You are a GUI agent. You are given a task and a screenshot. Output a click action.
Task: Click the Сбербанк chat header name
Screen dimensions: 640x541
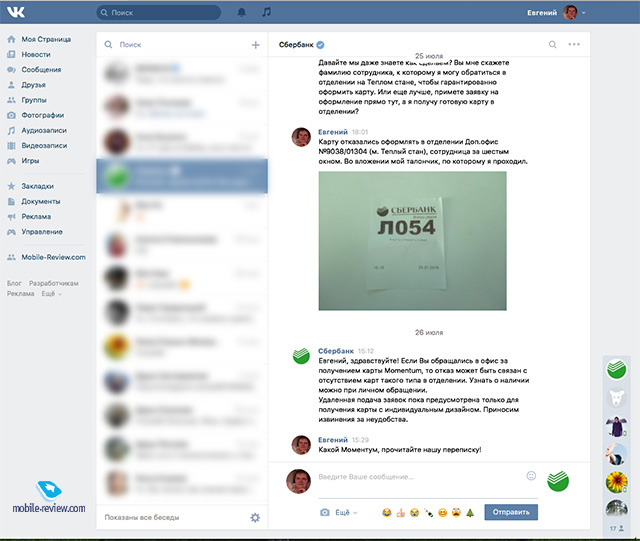pyautogui.click(x=296, y=45)
